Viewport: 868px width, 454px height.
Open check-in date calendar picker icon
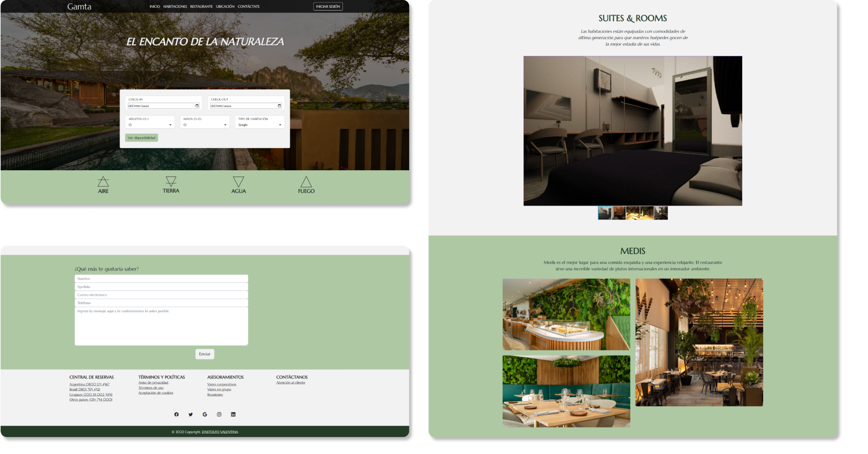[197, 106]
